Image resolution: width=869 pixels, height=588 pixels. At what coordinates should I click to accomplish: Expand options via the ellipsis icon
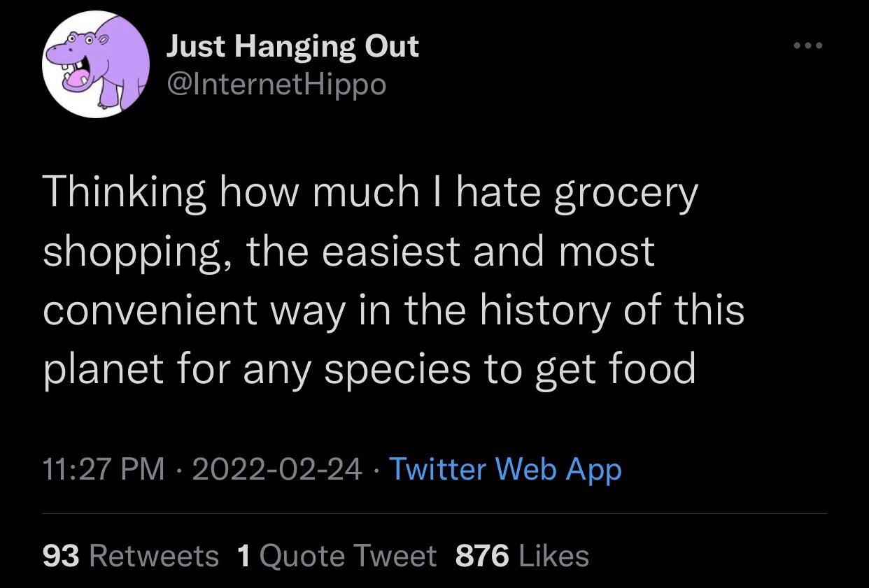click(x=808, y=43)
